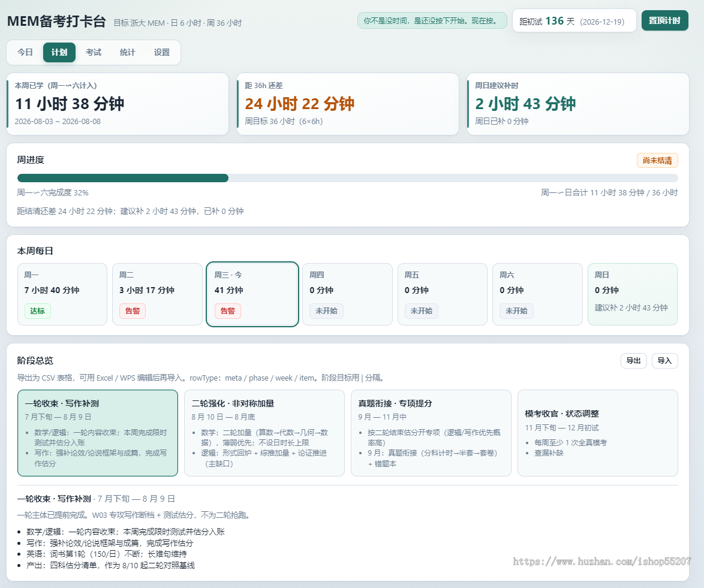Viewport: 704px width, 588px height.
Task: Open the 考试 tab
Action: click(x=94, y=53)
